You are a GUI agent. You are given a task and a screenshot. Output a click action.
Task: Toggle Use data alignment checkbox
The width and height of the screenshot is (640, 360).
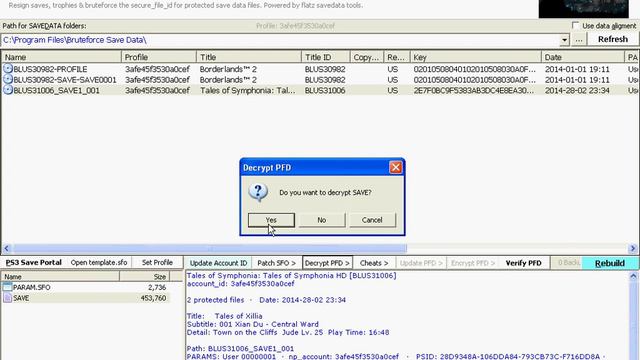tap(576, 25)
